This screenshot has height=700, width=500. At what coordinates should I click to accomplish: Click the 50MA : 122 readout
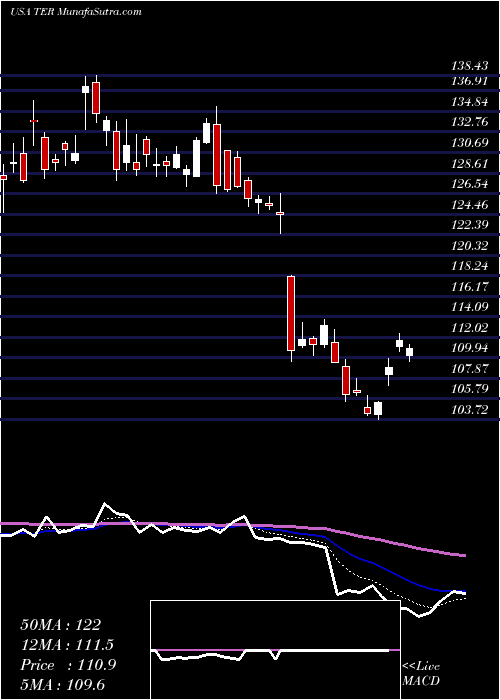pos(61,625)
